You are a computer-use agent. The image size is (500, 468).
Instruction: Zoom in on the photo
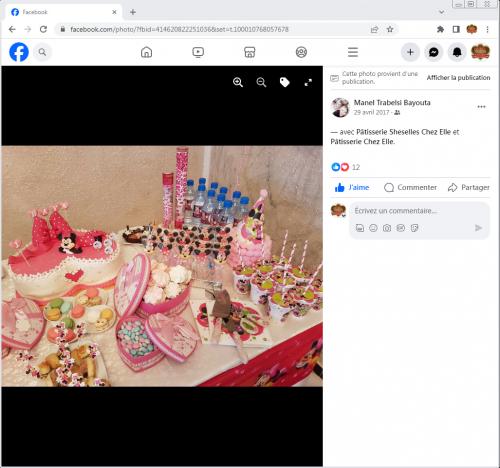[238, 82]
